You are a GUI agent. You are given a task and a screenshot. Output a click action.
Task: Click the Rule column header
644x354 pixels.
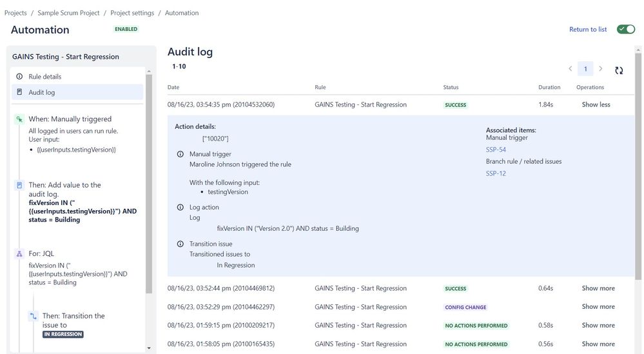320,87
